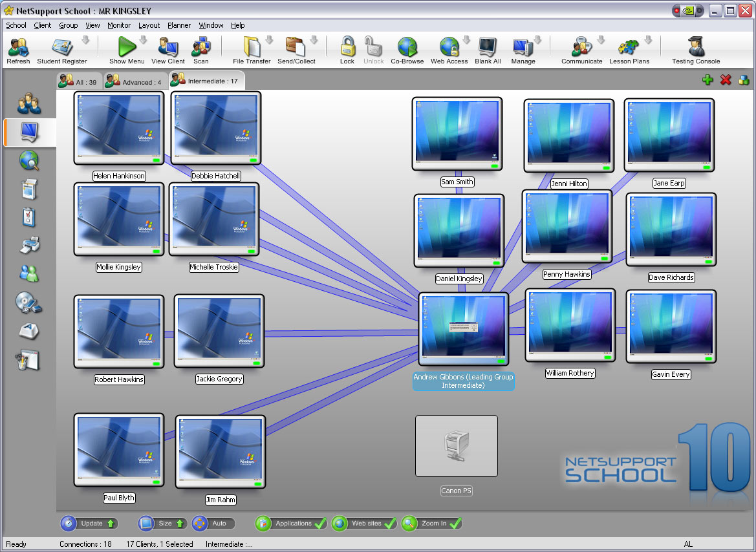Open the Monitor menu

[x=119, y=26]
